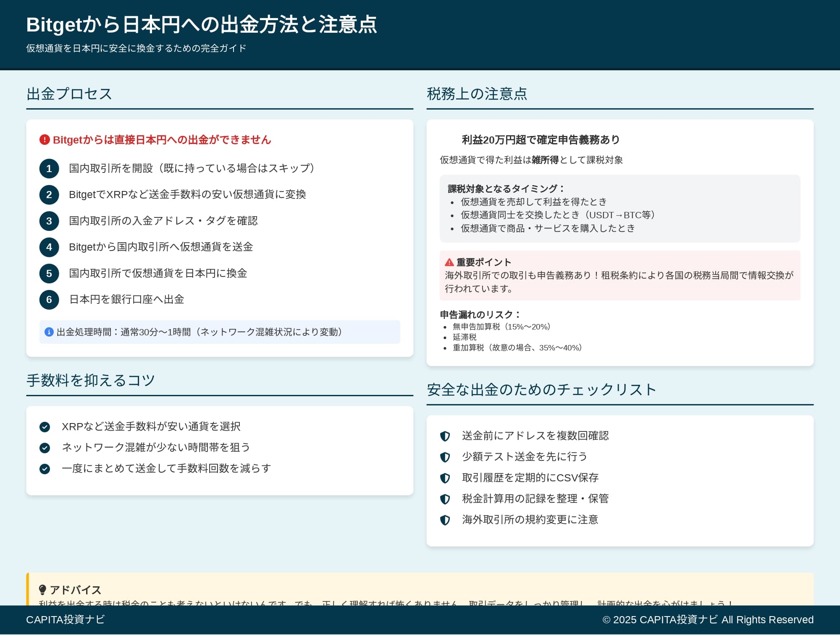Click the 手数料を抑えるコツ section heading
840x635 pixels.
point(91,380)
